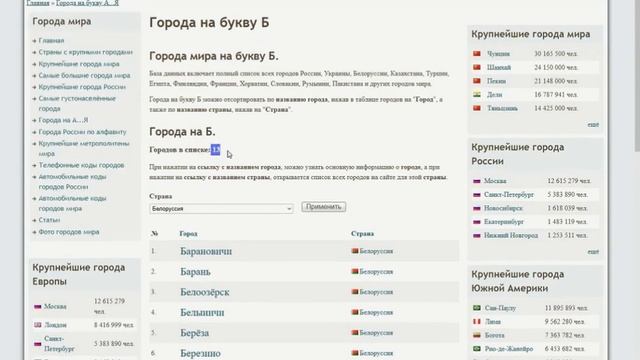Click Белоруссия country link in Барановичи row

pyautogui.click(x=376, y=251)
